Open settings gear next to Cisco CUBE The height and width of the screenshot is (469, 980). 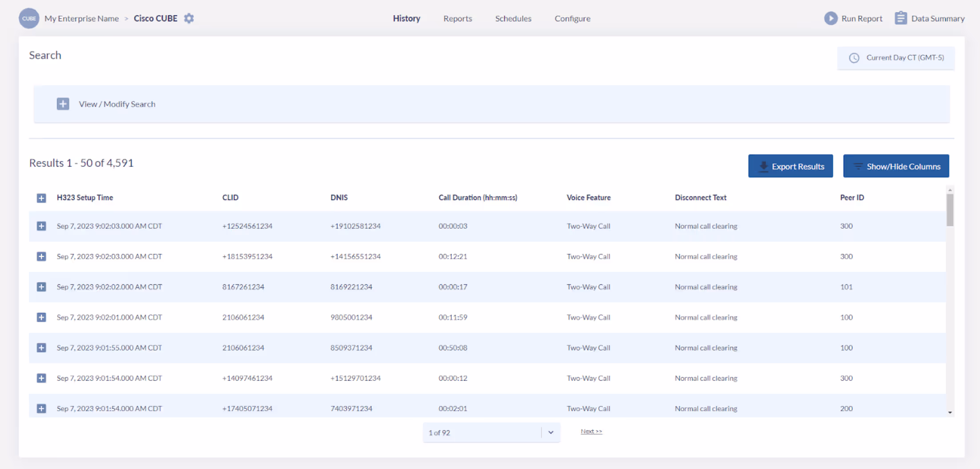[x=189, y=18]
